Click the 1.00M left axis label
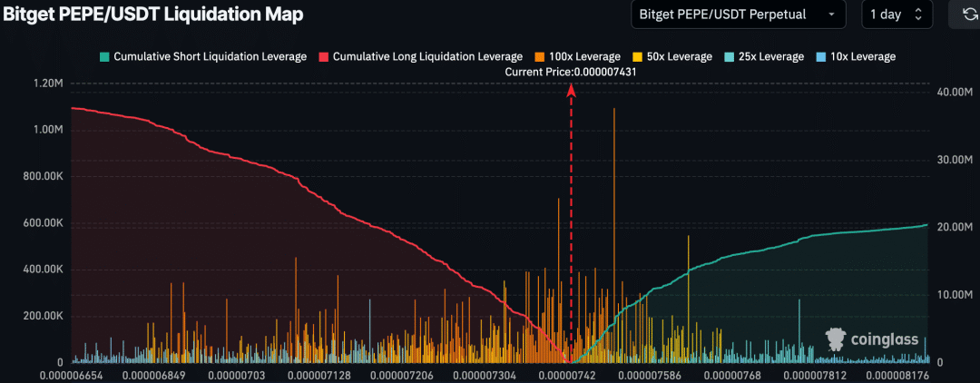Screen dimensions: 980x383 pos(47,130)
